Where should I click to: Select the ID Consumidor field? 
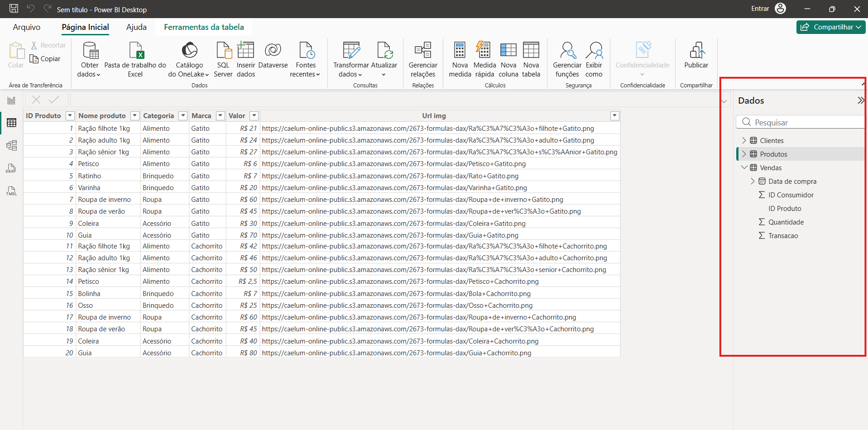pos(791,195)
